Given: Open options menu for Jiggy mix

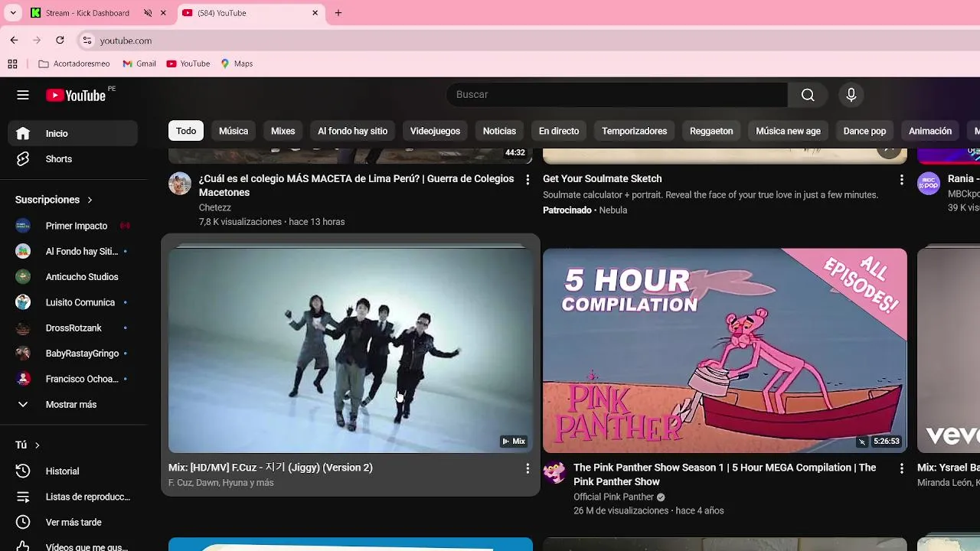Looking at the screenshot, I should tap(527, 468).
